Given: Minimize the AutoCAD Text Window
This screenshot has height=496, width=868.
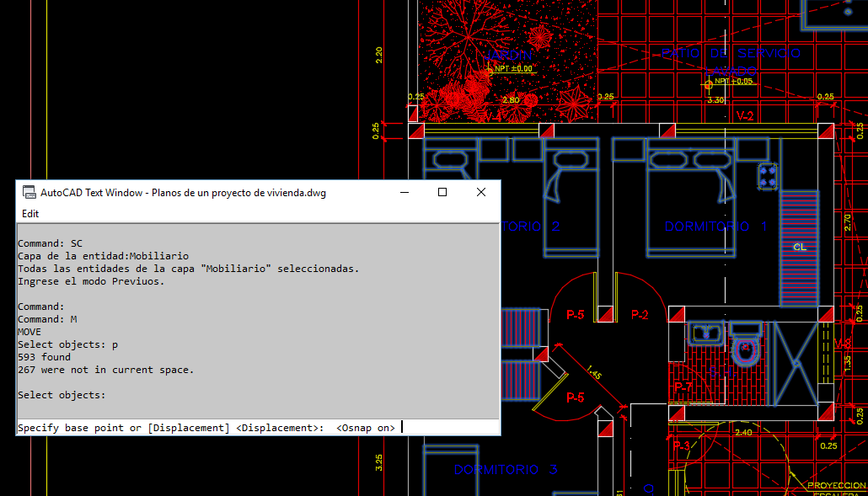Looking at the screenshot, I should 403,192.
